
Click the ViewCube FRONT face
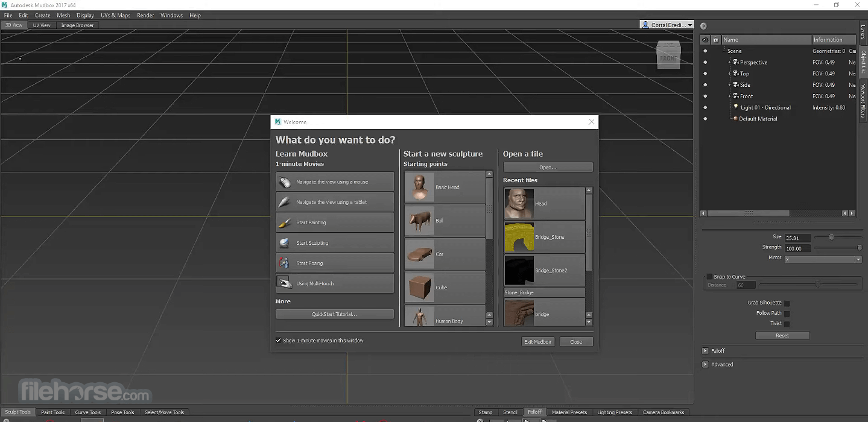(668, 58)
